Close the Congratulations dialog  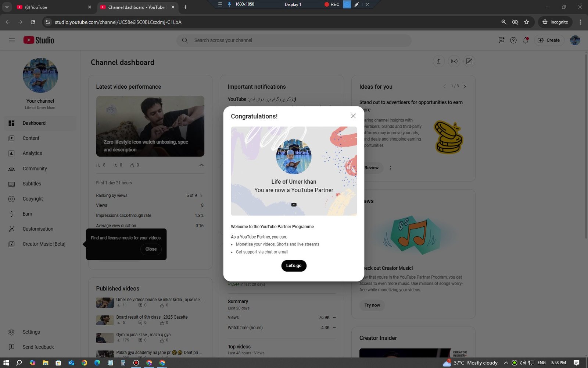(353, 116)
